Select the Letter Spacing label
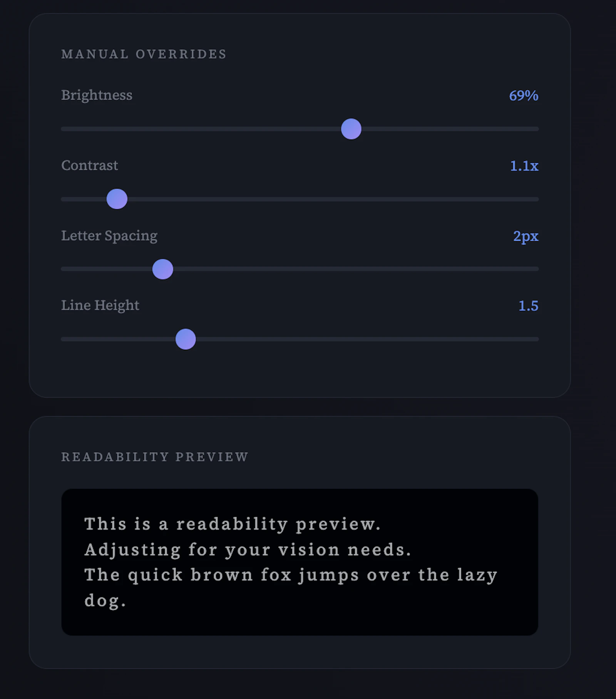 click(109, 236)
